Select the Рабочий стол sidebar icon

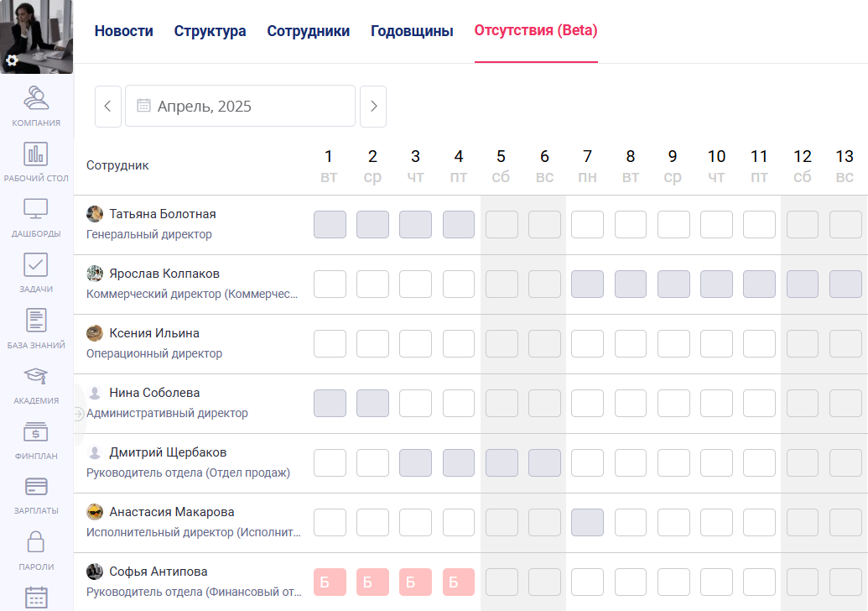pyautogui.click(x=36, y=161)
